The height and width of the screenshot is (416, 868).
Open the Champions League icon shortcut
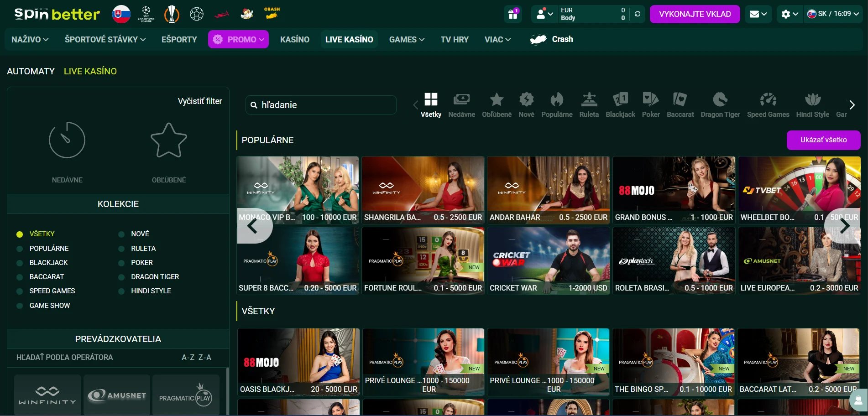click(146, 14)
